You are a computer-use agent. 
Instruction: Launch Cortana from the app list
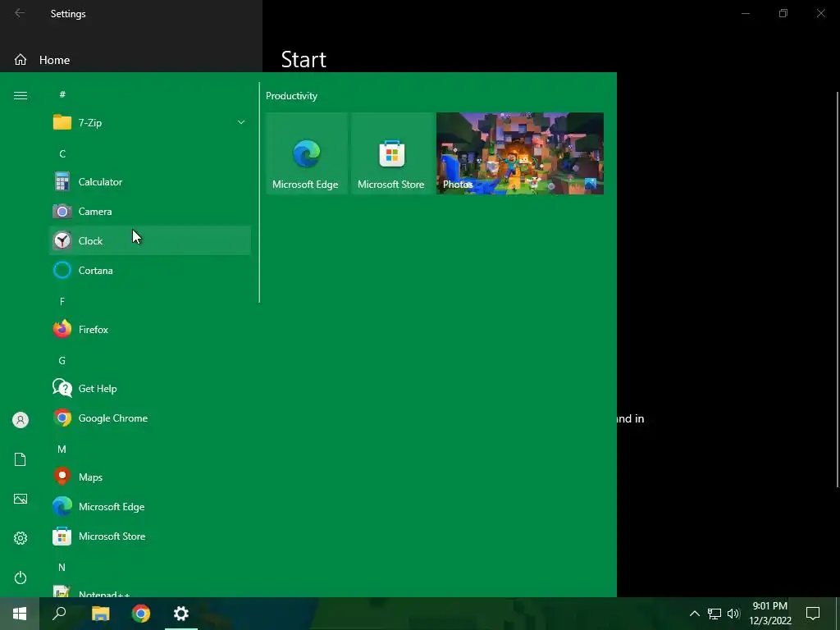tap(150, 271)
